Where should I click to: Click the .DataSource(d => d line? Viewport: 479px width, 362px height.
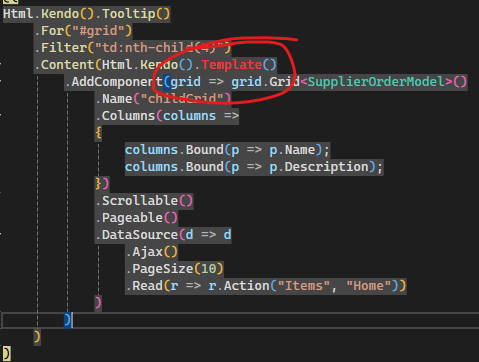point(163,235)
